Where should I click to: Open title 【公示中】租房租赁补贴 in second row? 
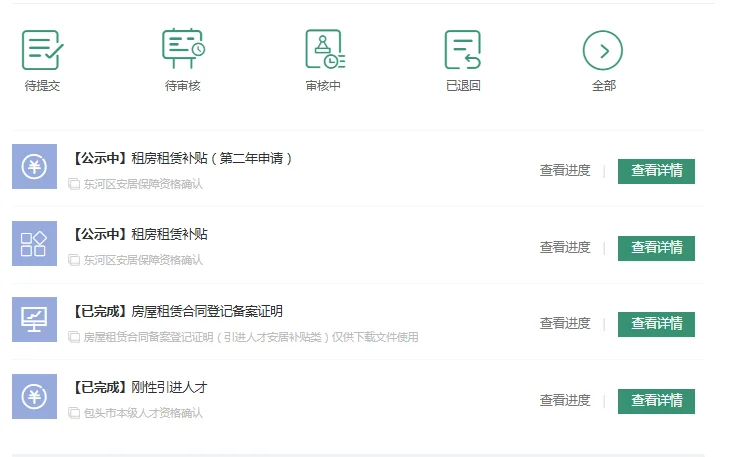click(139, 234)
